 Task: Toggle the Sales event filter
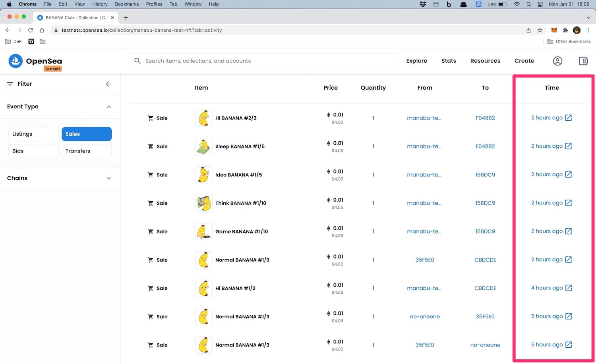[87, 134]
